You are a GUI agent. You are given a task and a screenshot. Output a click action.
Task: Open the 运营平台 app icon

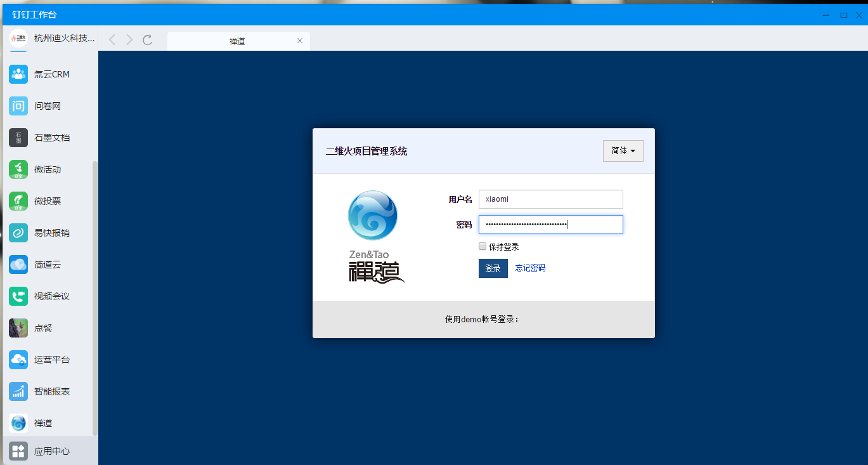pyautogui.click(x=18, y=360)
